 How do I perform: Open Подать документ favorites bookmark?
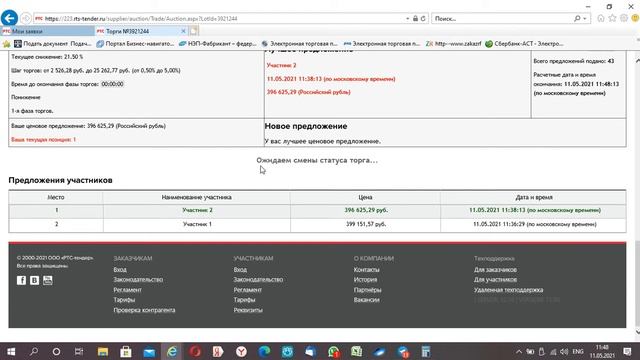click(x=53, y=44)
